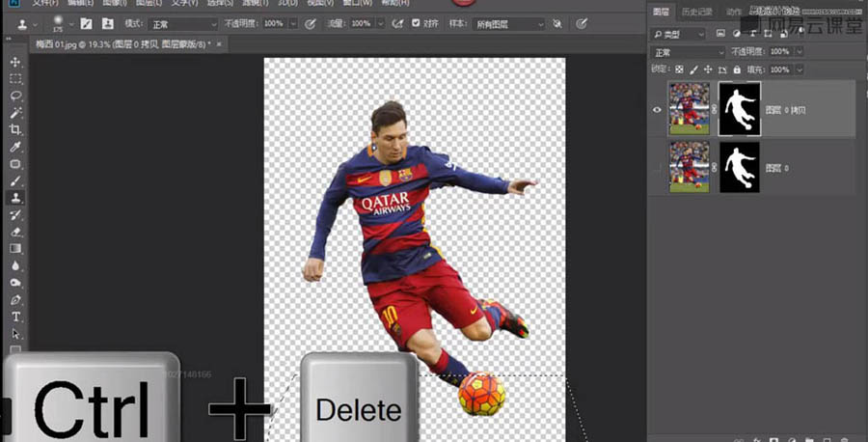Select the Eyedropper tool
The width and height of the screenshot is (868, 442).
(15, 148)
